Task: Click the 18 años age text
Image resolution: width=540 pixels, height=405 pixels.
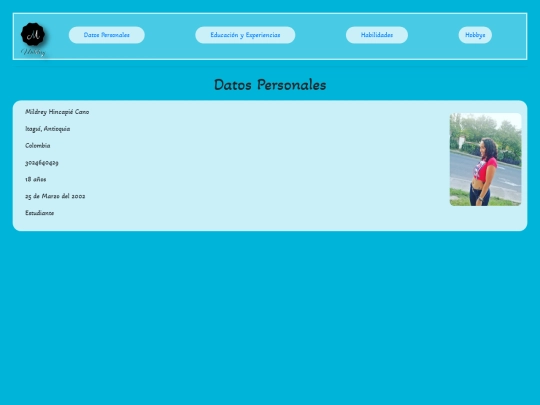Action: click(35, 179)
